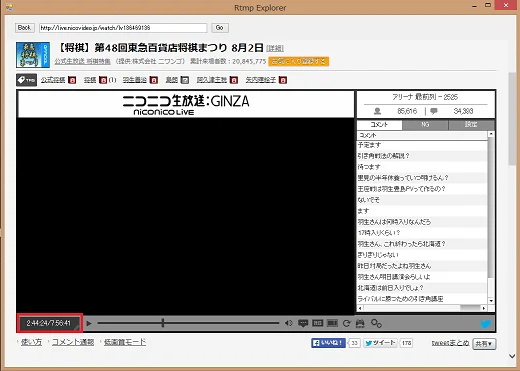The height and width of the screenshot is (371, 520).
Task: Click page scroll-down arrow at bottom right
Action: (x=512, y=356)
